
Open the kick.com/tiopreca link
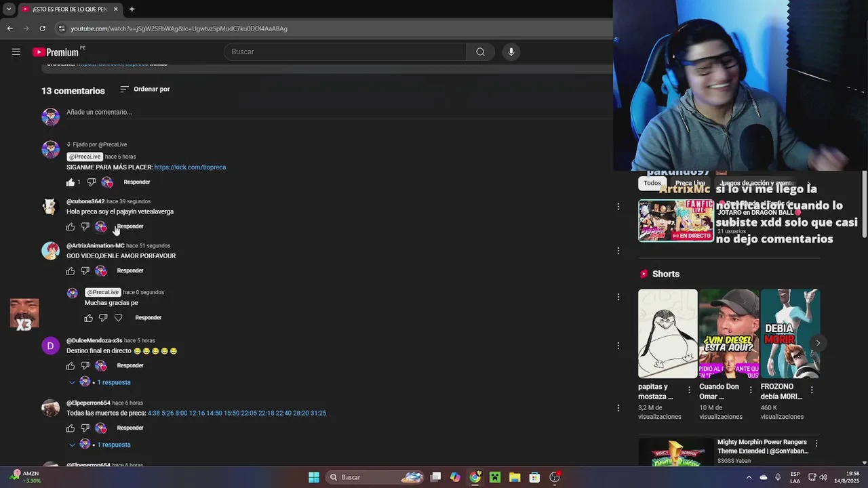(190, 167)
